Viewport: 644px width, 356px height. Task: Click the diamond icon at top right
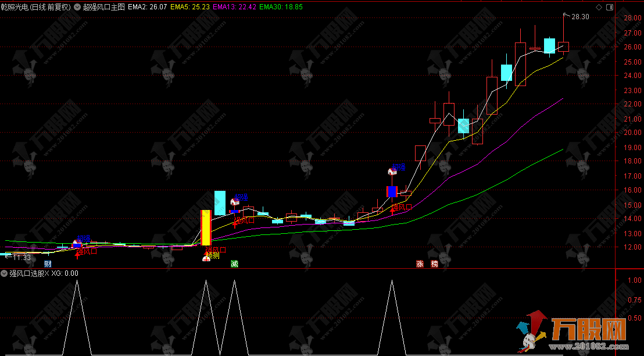pyautogui.click(x=599, y=7)
